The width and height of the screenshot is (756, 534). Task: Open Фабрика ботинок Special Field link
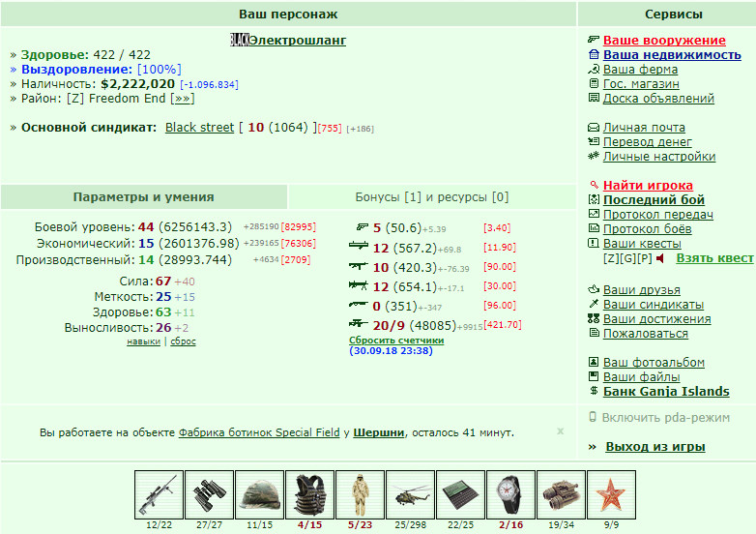coord(259,432)
